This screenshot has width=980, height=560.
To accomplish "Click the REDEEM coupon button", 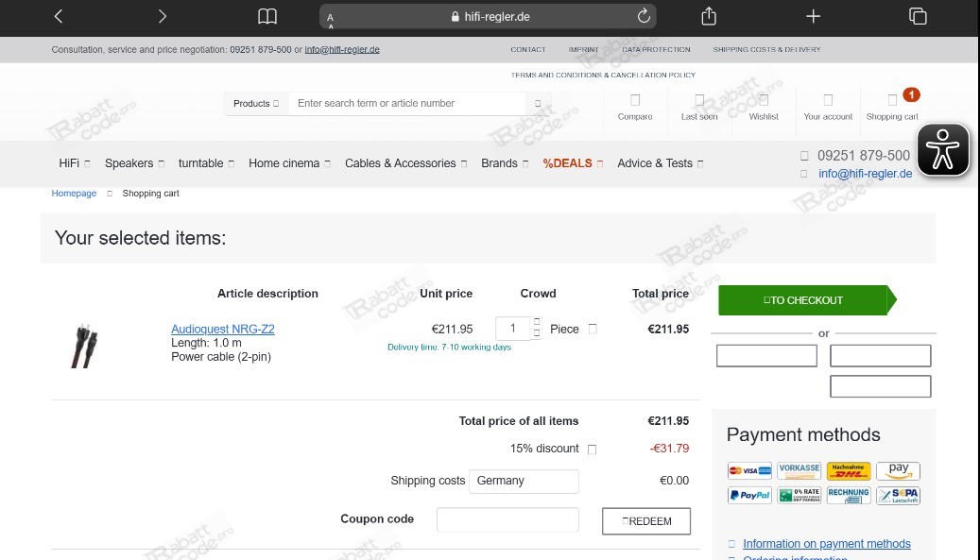I will point(646,521).
